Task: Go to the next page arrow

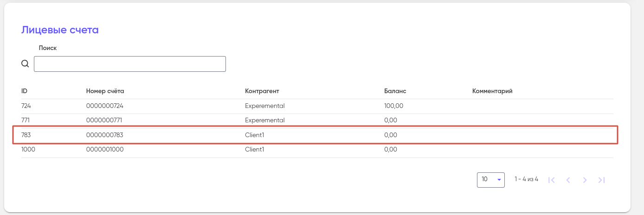Action: click(585, 180)
